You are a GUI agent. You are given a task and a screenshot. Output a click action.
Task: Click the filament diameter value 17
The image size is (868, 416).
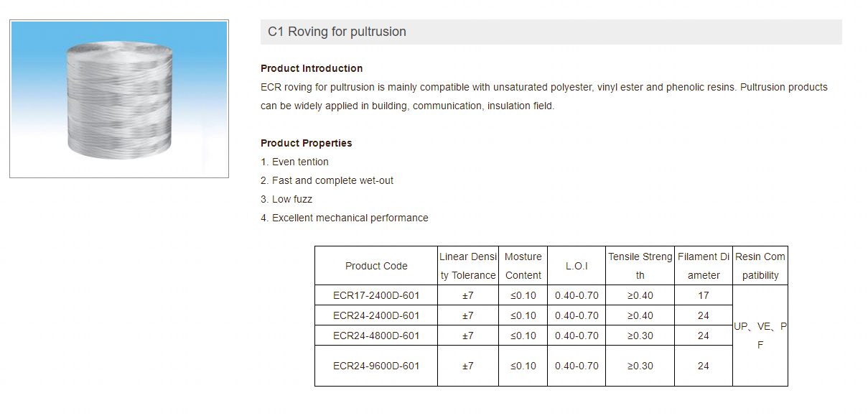(x=704, y=295)
